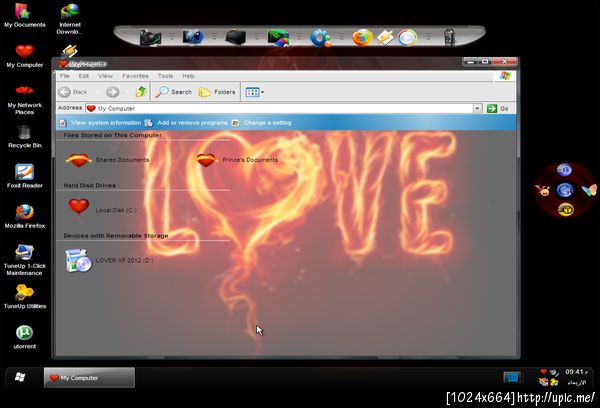The image size is (600, 408).
Task: Open the Edit menu
Action: [83, 76]
